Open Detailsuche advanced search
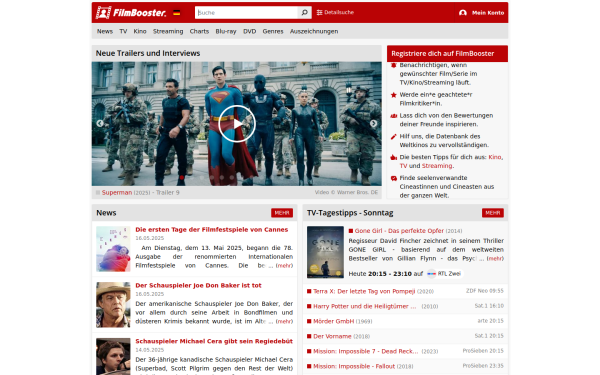The height and width of the screenshot is (375, 600). (x=335, y=13)
